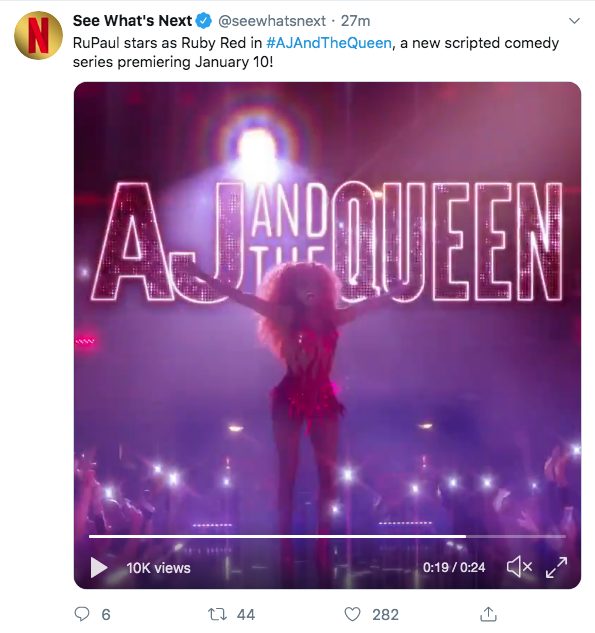This screenshot has height=633, width=595.
Task: Unmute the video using the speaker icon
Action: [x=519, y=567]
